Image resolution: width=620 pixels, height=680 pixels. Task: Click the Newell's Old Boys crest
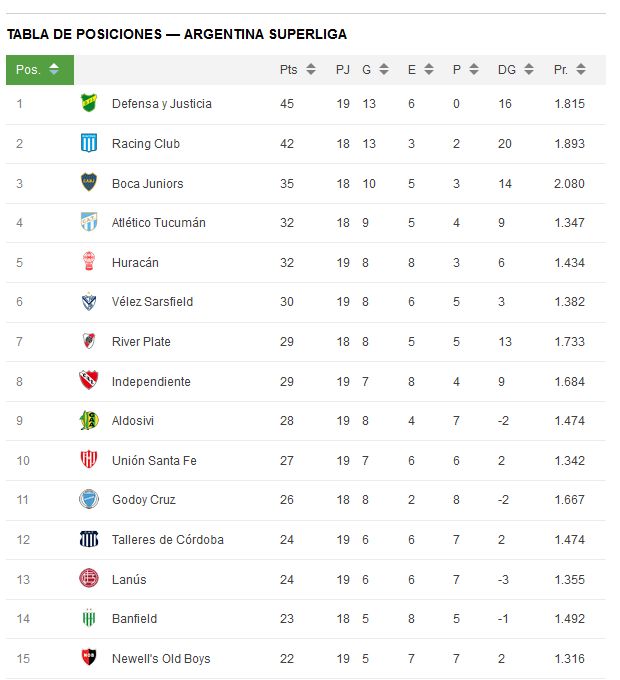[x=89, y=657]
